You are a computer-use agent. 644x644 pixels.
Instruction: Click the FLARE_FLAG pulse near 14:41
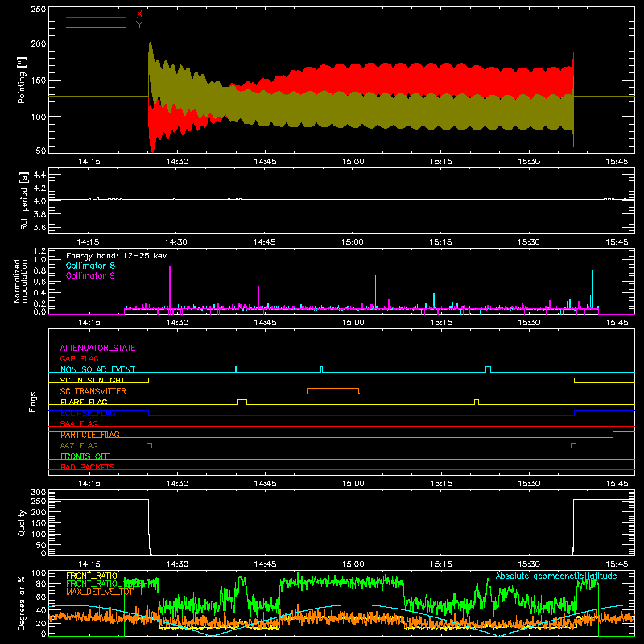coord(242,402)
